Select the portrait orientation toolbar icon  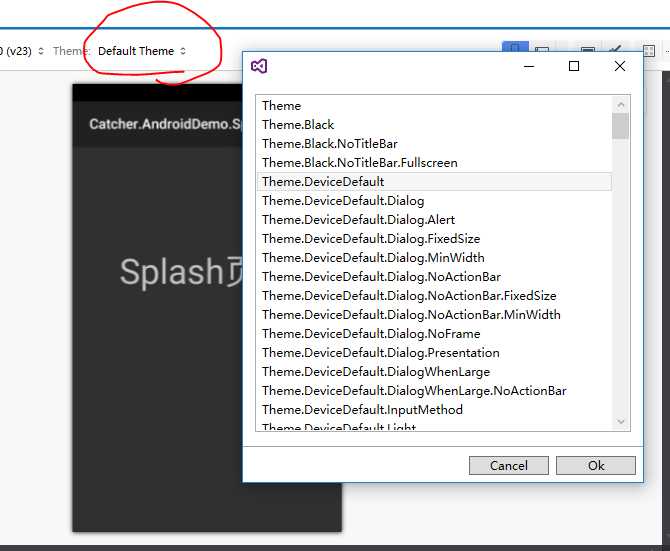tap(515, 47)
